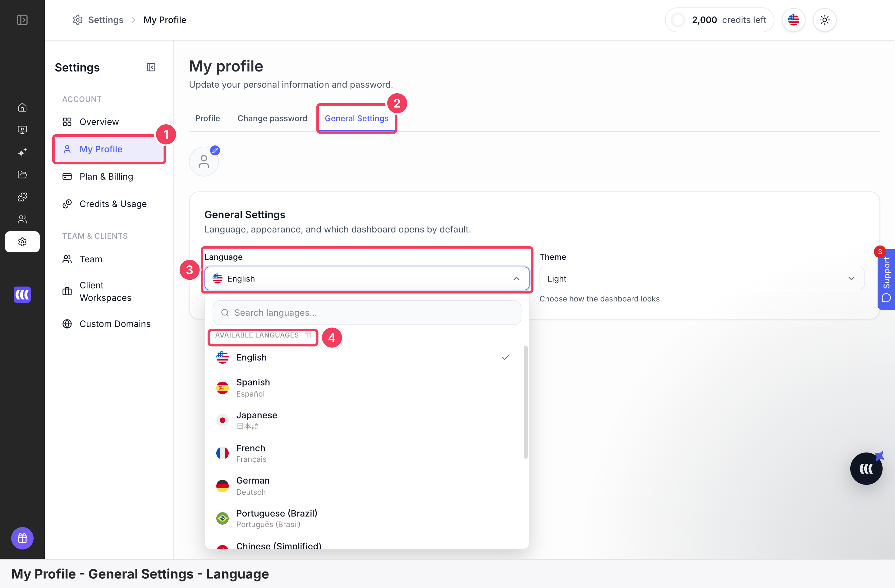
Task: Click the Settings breadcrumb link
Action: point(98,20)
